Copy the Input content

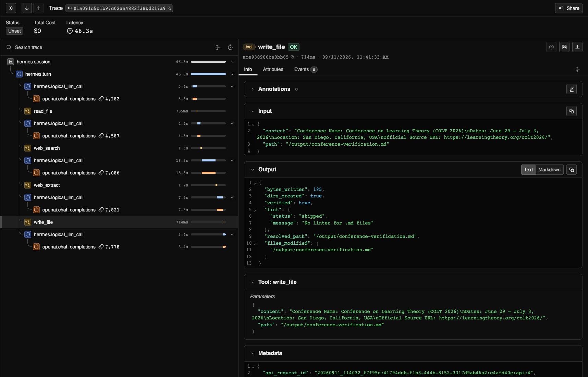(x=572, y=111)
